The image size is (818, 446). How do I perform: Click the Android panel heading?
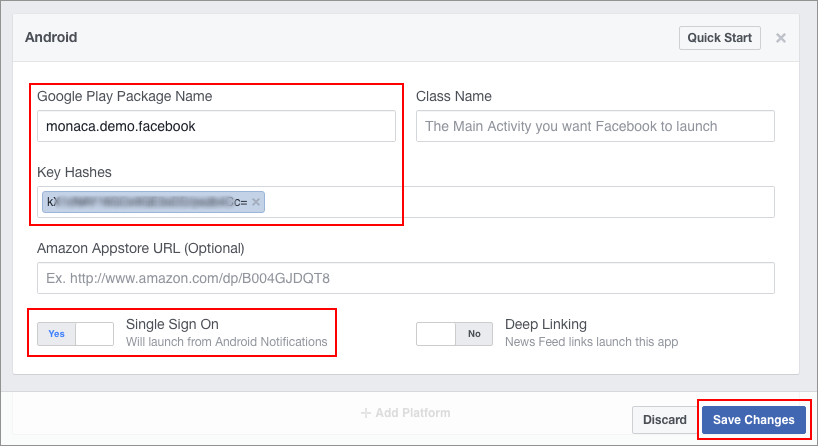click(x=51, y=38)
